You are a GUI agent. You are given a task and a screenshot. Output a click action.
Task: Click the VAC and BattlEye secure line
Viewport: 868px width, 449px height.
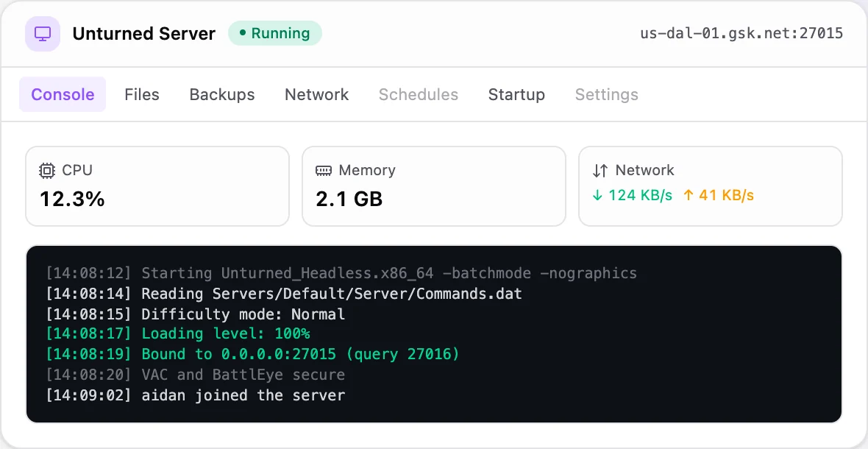(x=196, y=375)
